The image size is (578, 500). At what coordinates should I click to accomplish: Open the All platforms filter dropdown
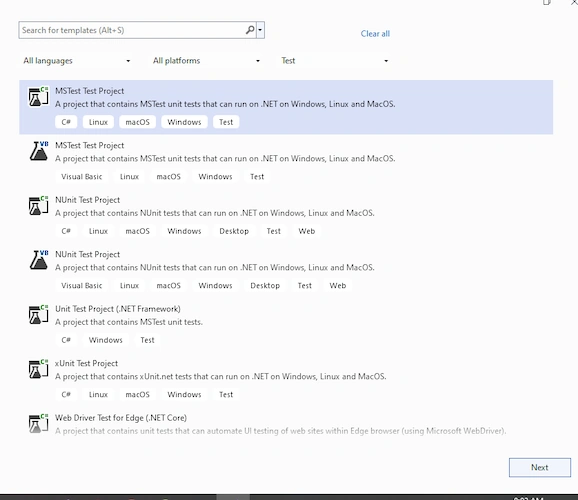pyautogui.click(x=206, y=61)
